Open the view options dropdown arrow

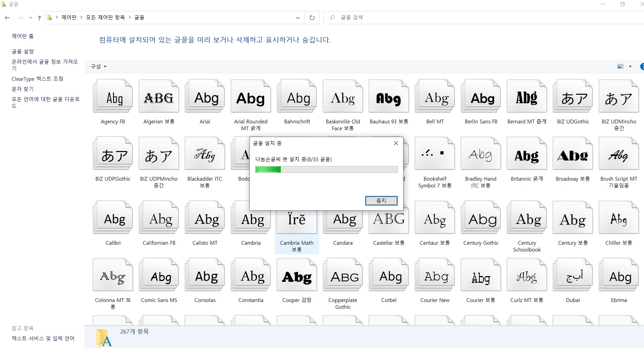[x=630, y=66]
